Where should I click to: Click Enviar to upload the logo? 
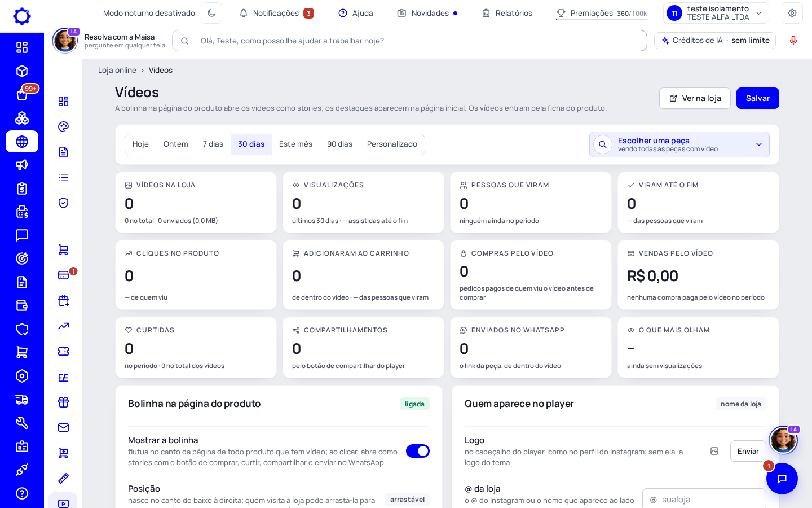(x=748, y=451)
